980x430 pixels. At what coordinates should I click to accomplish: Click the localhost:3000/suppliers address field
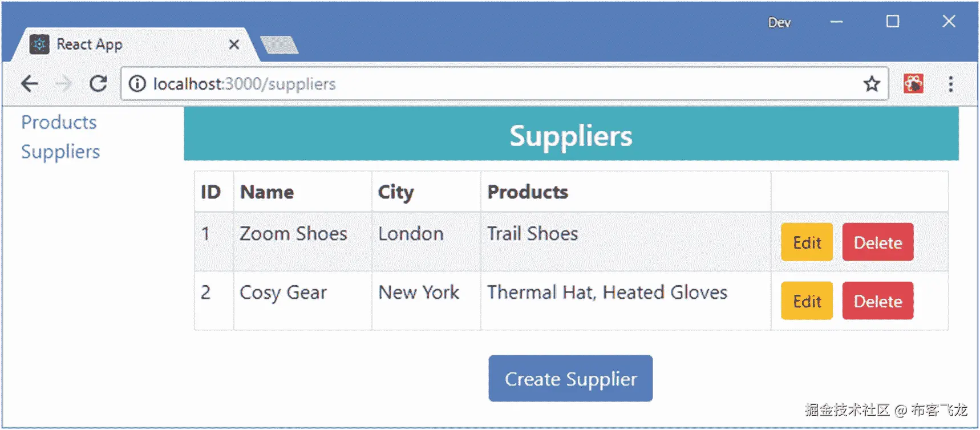pyautogui.click(x=456, y=84)
